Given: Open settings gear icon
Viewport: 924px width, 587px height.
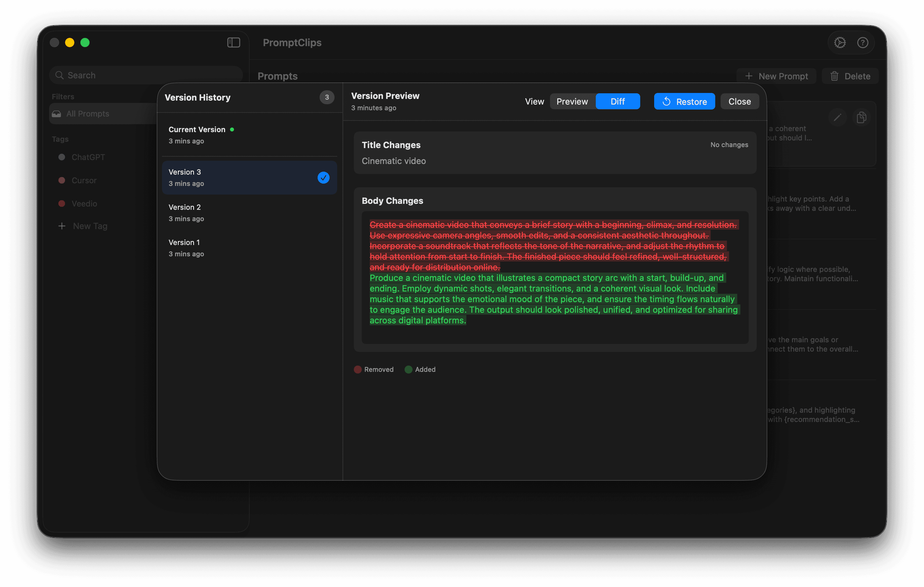Looking at the screenshot, I should point(840,42).
